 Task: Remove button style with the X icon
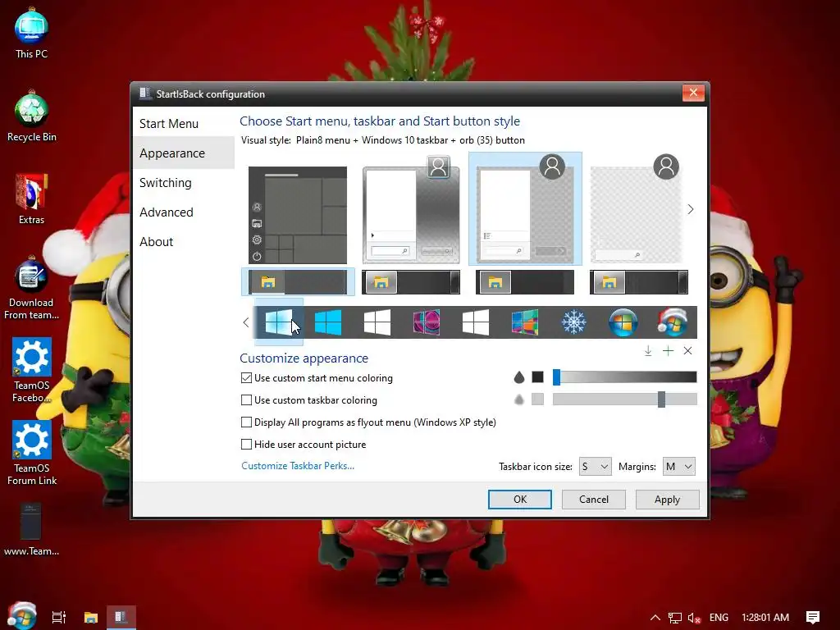(688, 351)
